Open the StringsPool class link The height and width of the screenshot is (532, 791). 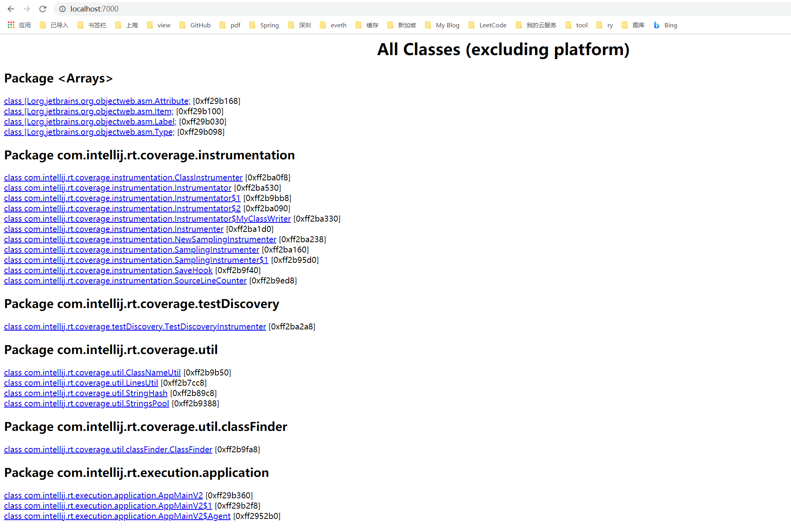86,404
